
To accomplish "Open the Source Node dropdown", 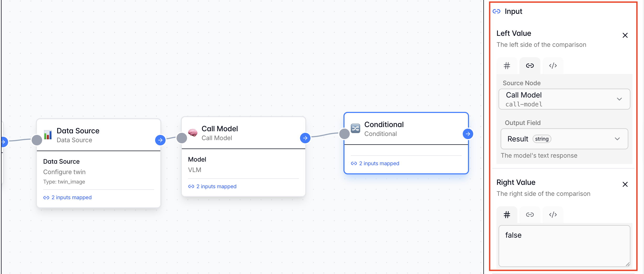I will pyautogui.click(x=564, y=99).
